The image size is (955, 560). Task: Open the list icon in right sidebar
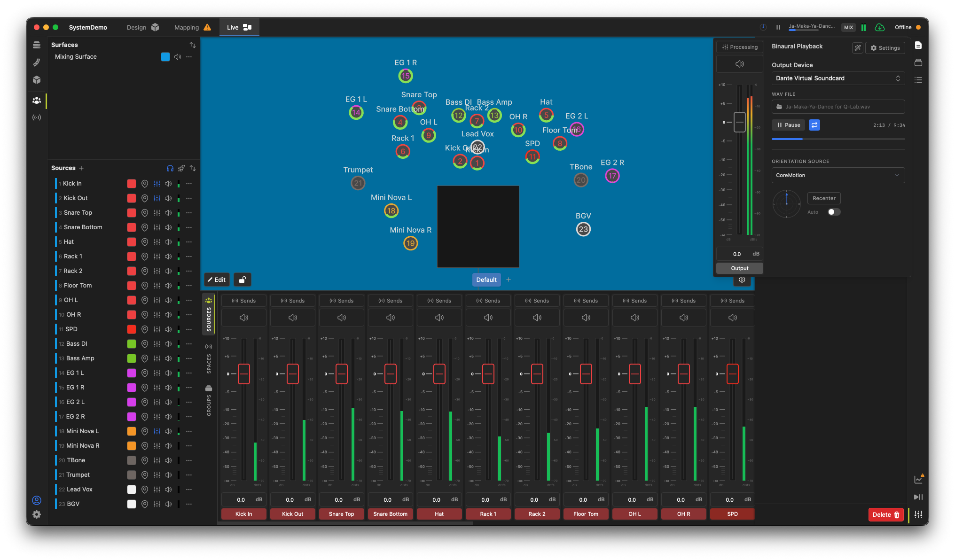918,80
